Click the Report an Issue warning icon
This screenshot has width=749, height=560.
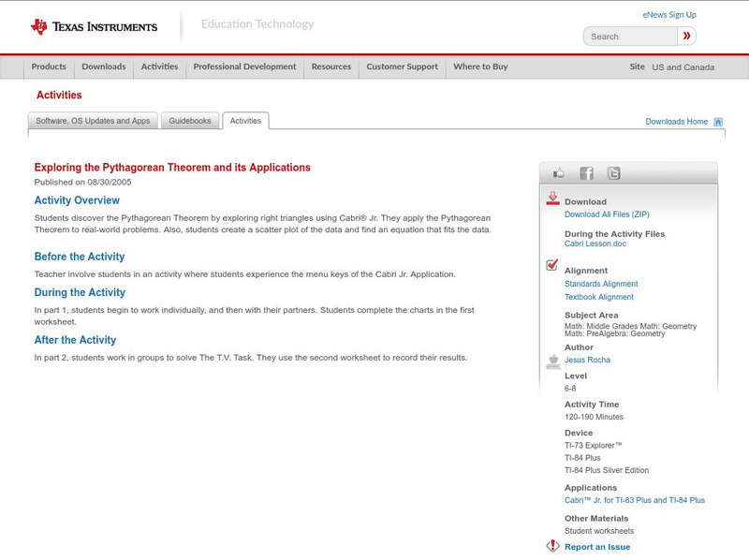(552, 546)
